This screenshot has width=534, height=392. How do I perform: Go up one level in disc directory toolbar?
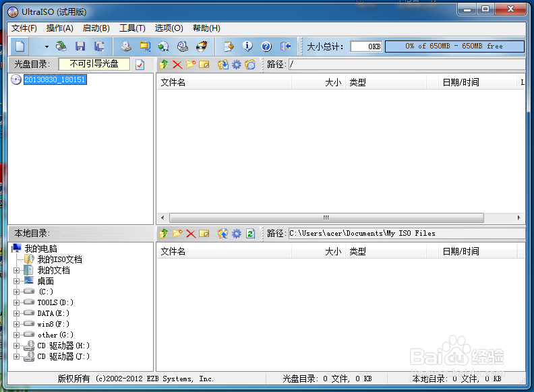click(x=164, y=64)
